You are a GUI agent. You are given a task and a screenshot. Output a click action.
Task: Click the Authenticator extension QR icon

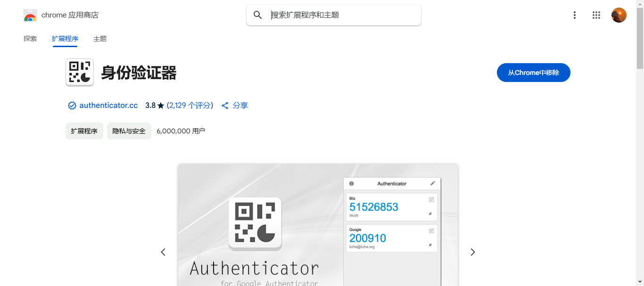[80, 73]
